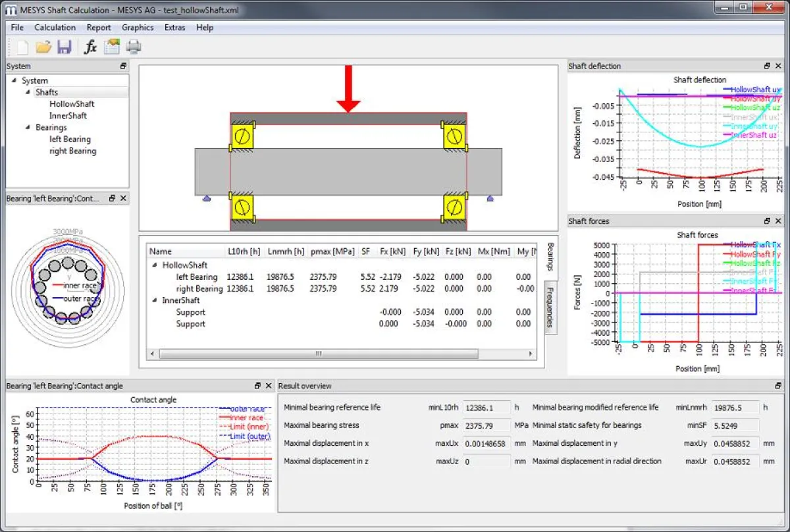Undock the Result overview panel
Screen dimensions: 790x532
coord(779,386)
